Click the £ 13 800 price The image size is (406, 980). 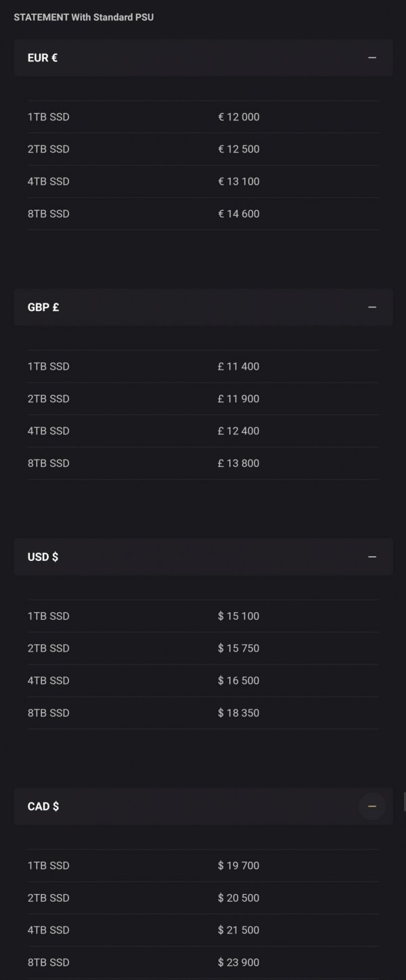[239, 463]
